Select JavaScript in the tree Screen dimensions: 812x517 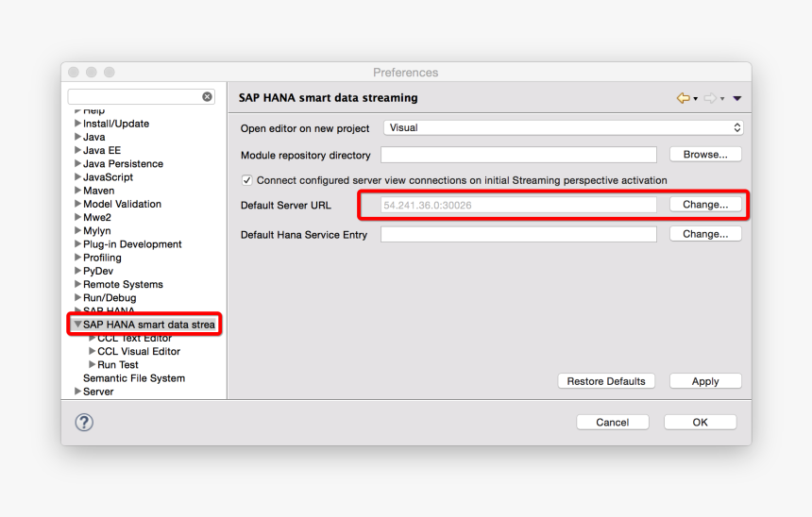click(109, 177)
